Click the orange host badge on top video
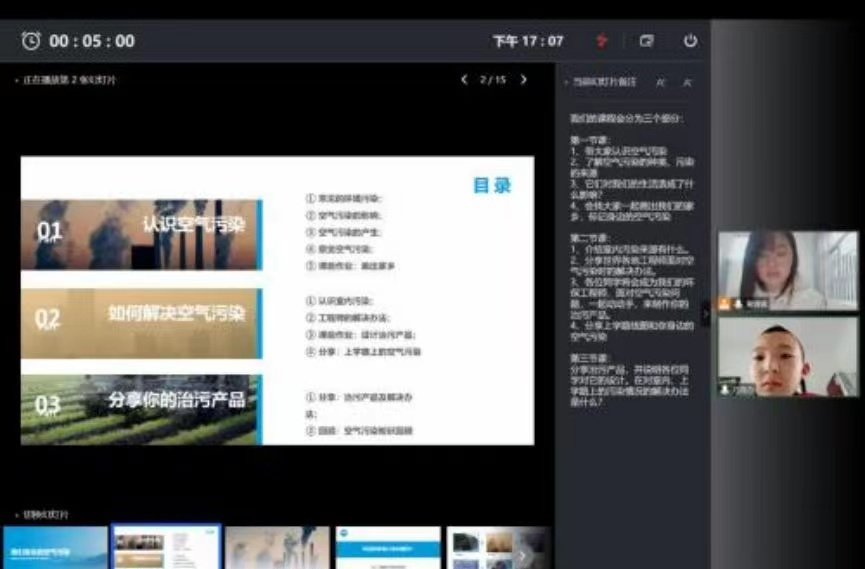This screenshot has width=865, height=569. click(x=724, y=303)
